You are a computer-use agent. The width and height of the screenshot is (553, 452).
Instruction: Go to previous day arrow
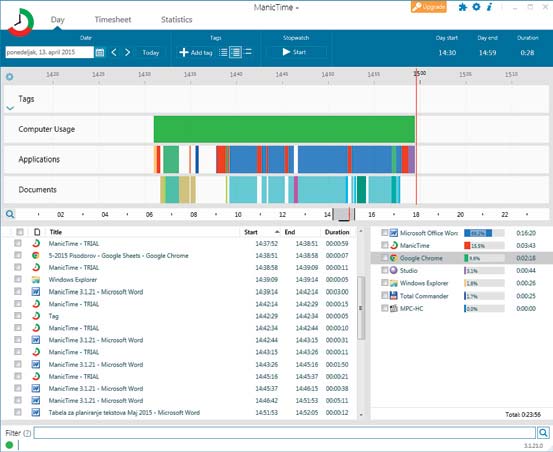click(x=114, y=53)
